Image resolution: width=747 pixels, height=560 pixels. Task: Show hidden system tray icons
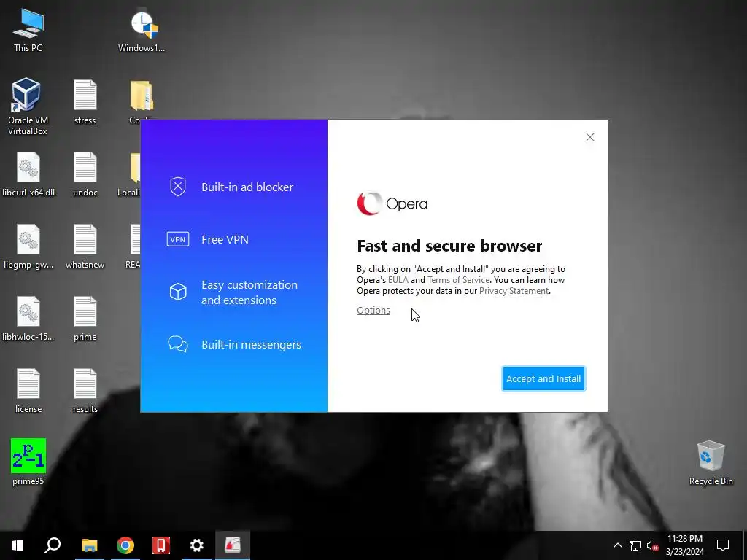[x=617, y=545]
